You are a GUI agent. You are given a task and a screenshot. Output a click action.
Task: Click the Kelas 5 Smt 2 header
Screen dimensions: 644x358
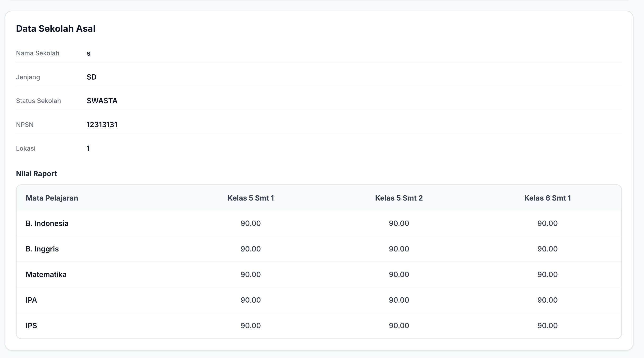point(399,198)
